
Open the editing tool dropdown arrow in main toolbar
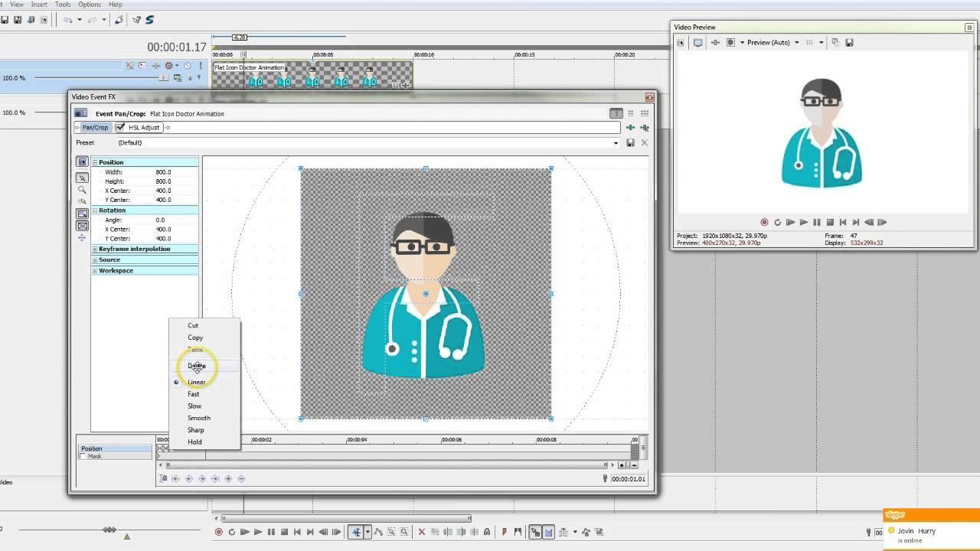click(x=367, y=532)
